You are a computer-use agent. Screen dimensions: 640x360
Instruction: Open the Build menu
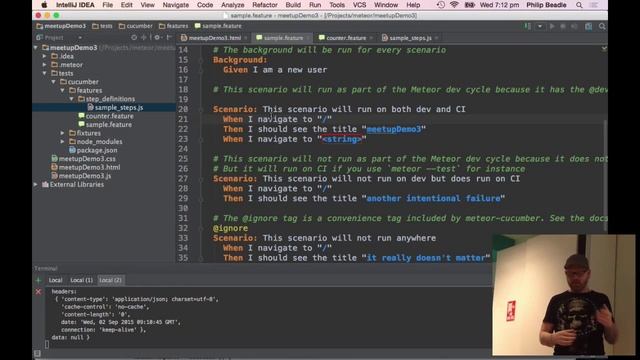coord(293,5)
